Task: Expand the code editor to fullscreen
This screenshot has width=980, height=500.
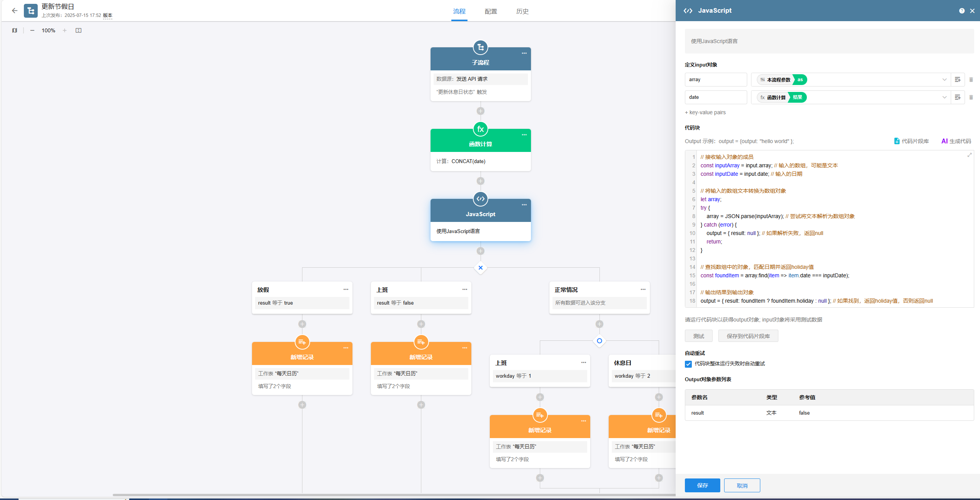Action: tap(969, 155)
